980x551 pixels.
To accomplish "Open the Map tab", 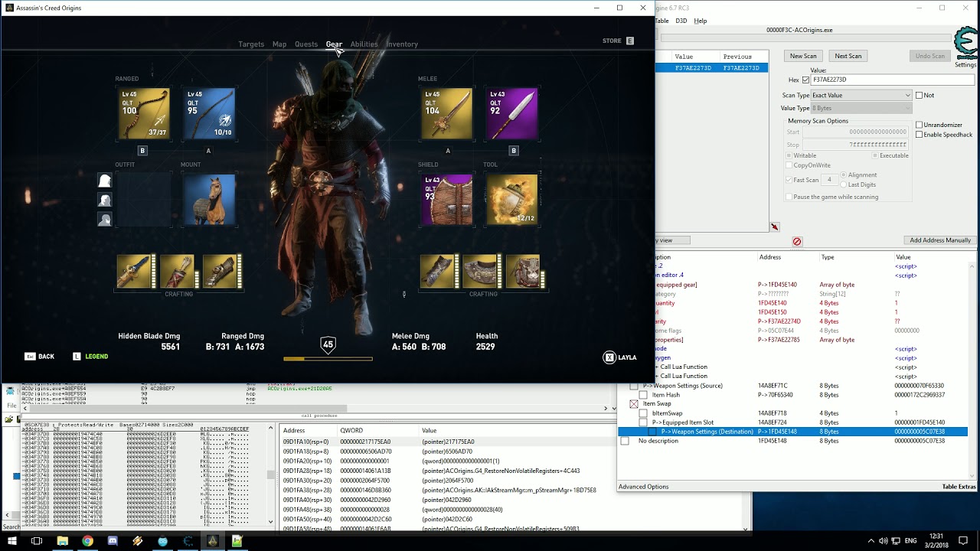I will coord(279,44).
